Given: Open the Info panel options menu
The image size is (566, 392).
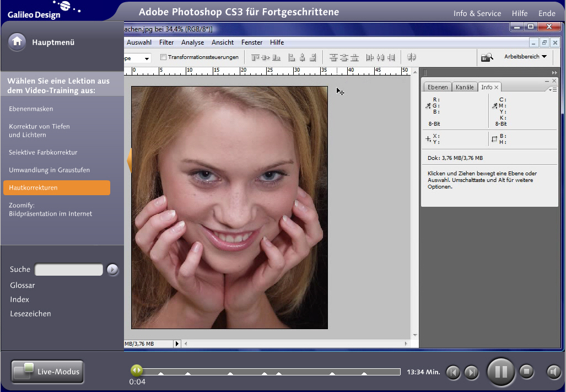Looking at the screenshot, I should tap(553, 89).
